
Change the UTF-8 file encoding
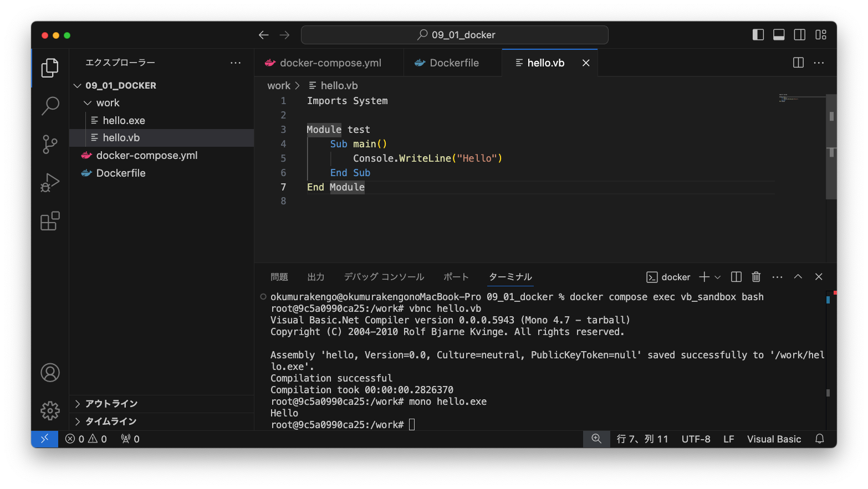pos(696,439)
